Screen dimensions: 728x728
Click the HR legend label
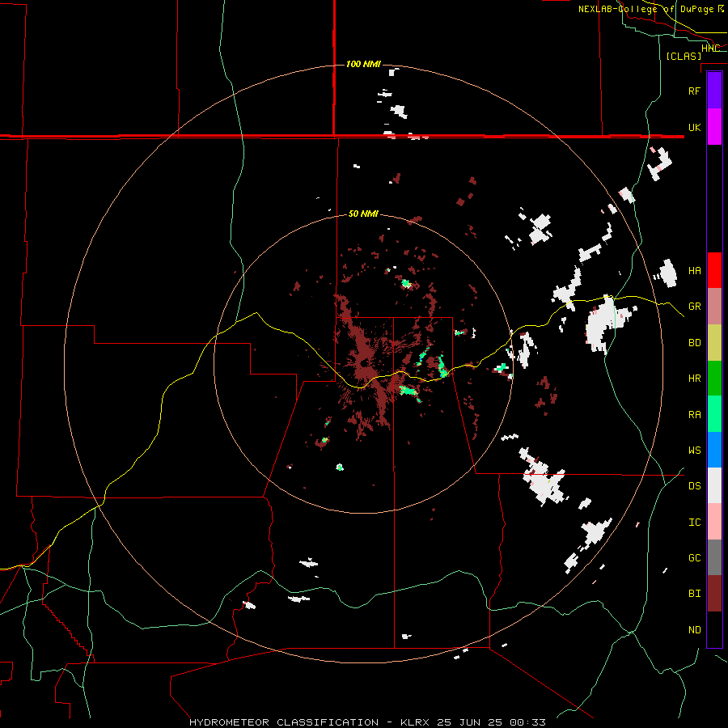click(x=694, y=379)
